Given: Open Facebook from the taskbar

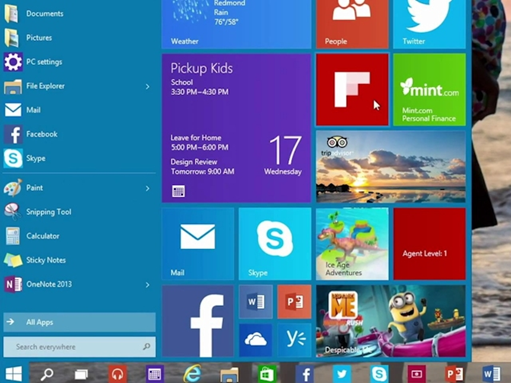Looking at the screenshot, I should (x=305, y=374).
